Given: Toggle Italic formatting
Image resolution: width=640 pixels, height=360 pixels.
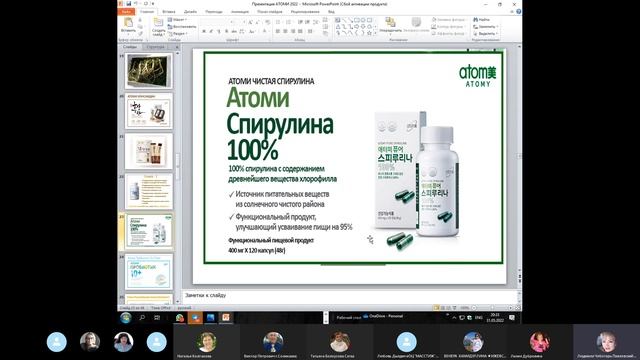Looking at the screenshot, I should [x=211, y=31].
